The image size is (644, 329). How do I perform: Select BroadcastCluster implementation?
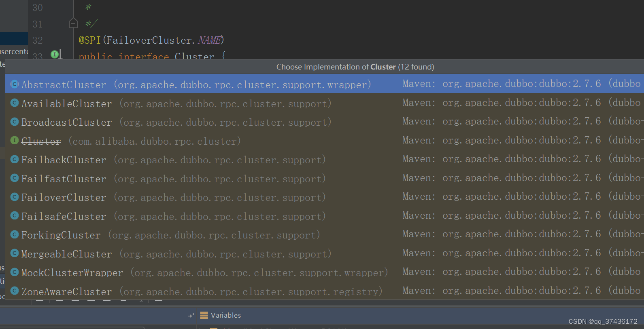pos(324,122)
